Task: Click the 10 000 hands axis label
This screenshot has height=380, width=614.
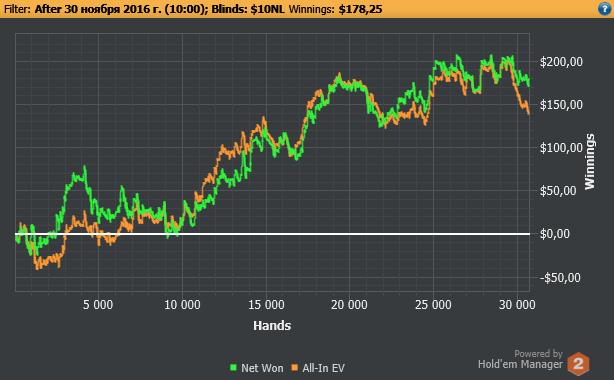Action: pos(182,305)
